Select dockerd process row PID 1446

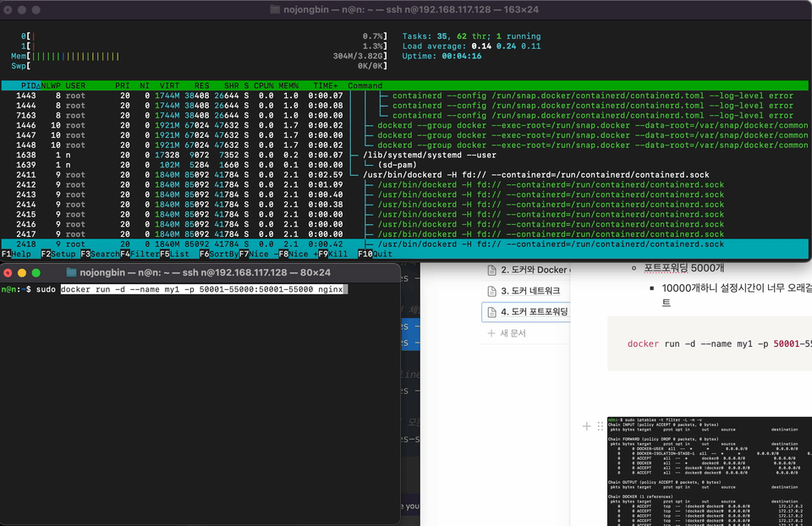click(x=405, y=125)
